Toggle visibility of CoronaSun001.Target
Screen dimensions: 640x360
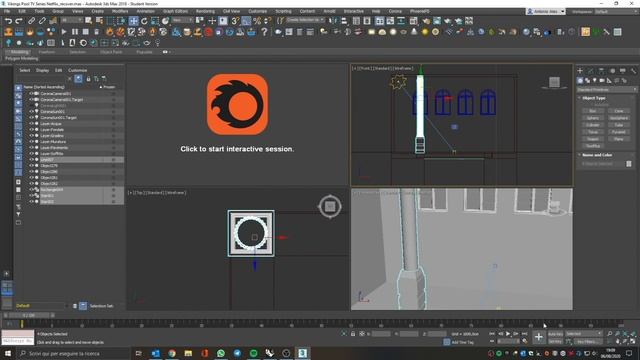(x=31, y=118)
